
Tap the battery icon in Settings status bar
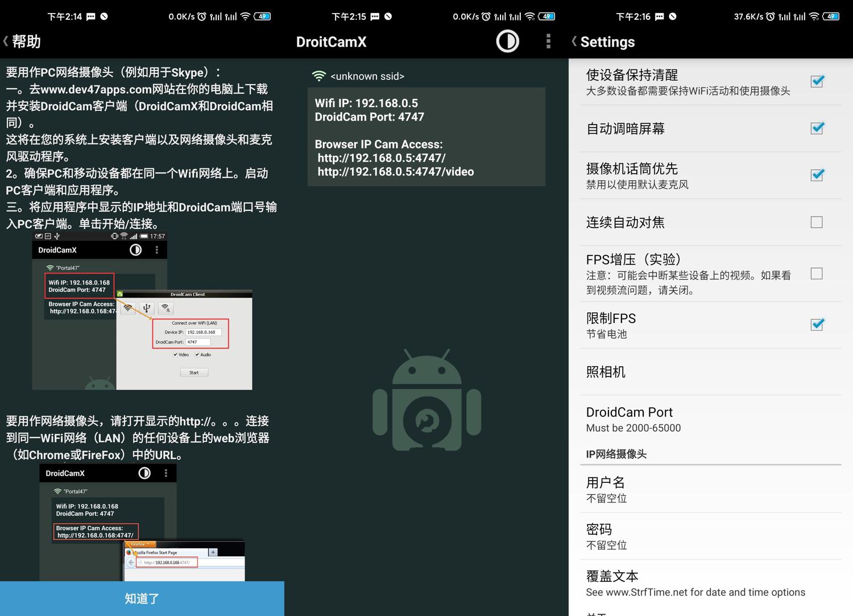(831, 16)
